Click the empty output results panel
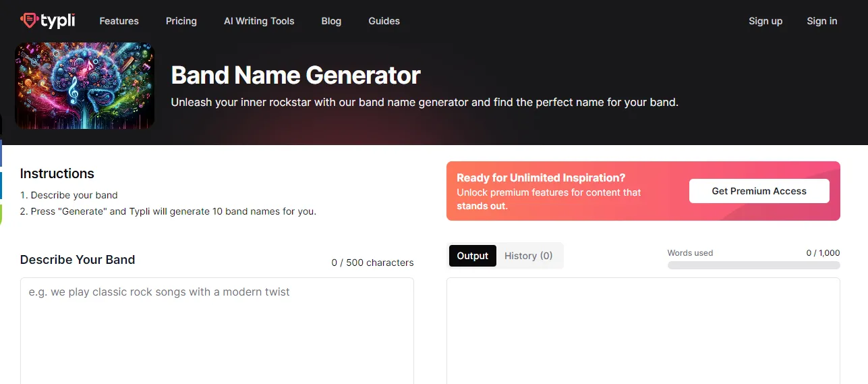The image size is (868, 384). click(643, 331)
